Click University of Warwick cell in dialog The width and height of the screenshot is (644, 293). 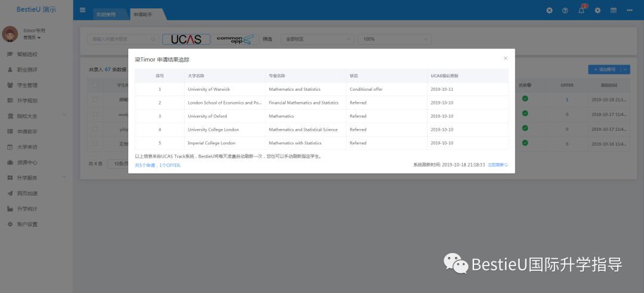coord(225,89)
